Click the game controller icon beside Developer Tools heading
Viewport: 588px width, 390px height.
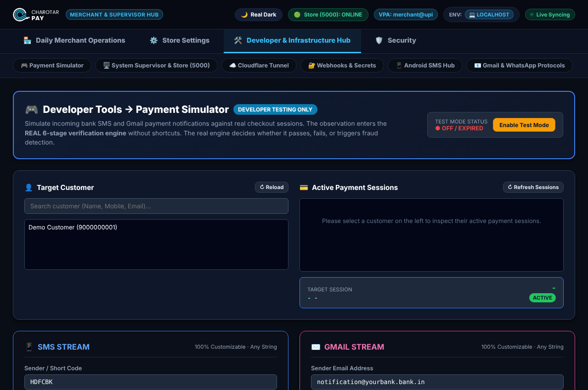pyautogui.click(x=31, y=110)
